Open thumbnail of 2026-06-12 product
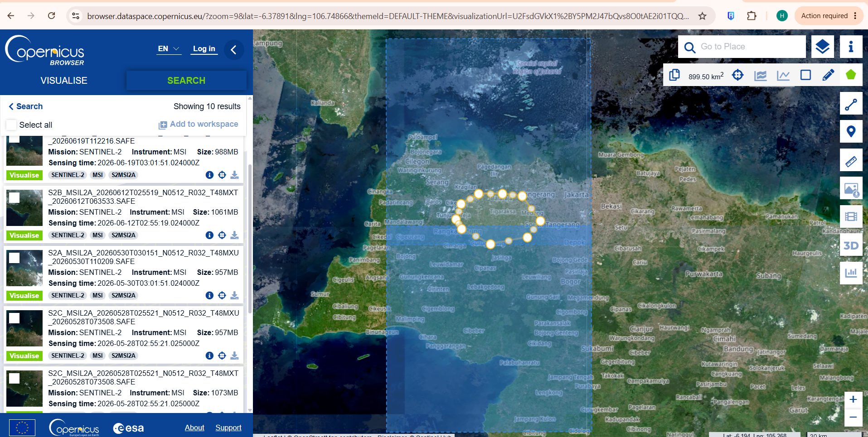The width and height of the screenshot is (868, 437). tap(24, 208)
